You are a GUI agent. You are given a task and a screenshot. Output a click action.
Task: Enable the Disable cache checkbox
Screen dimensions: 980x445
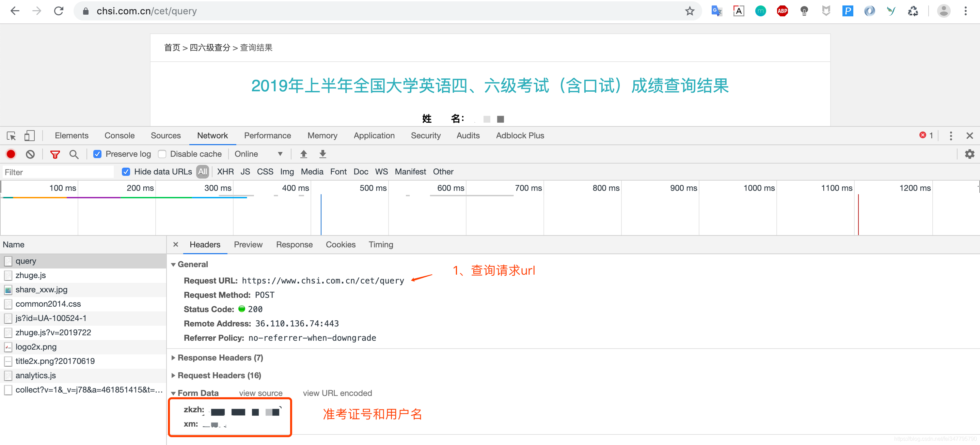point(162,154)
